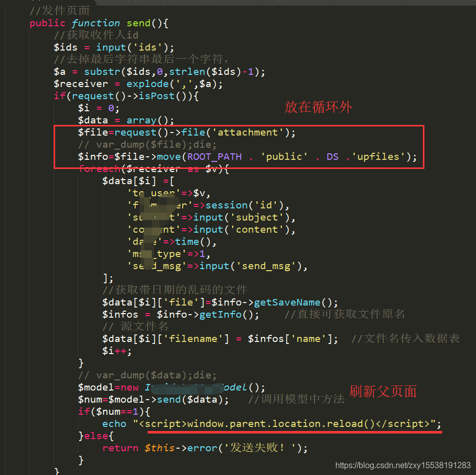This screenshot has height=475, width=476.
Task: Click the 'getInfo' method call
Action: [x=221, y=315]
